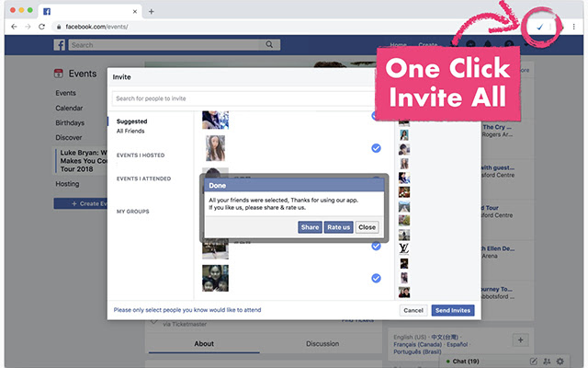Close the Facebook browser tab

tap(135, 12)
